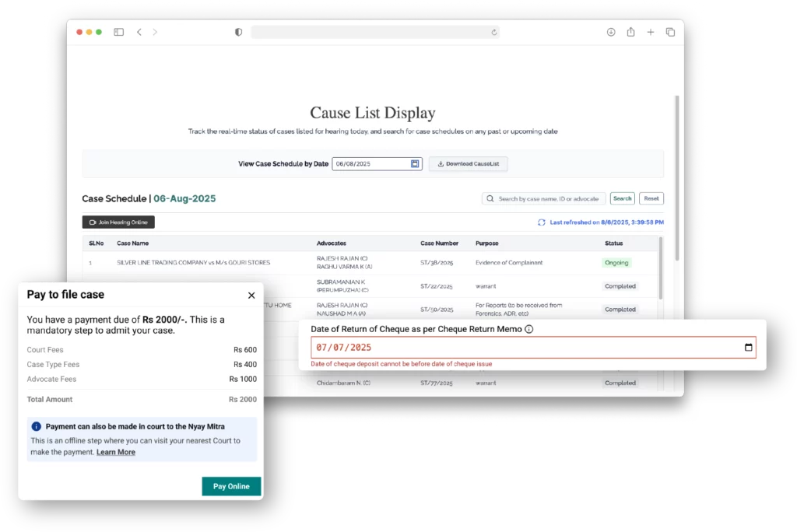Toggle the browser sidebar icon

coord(118,32)
